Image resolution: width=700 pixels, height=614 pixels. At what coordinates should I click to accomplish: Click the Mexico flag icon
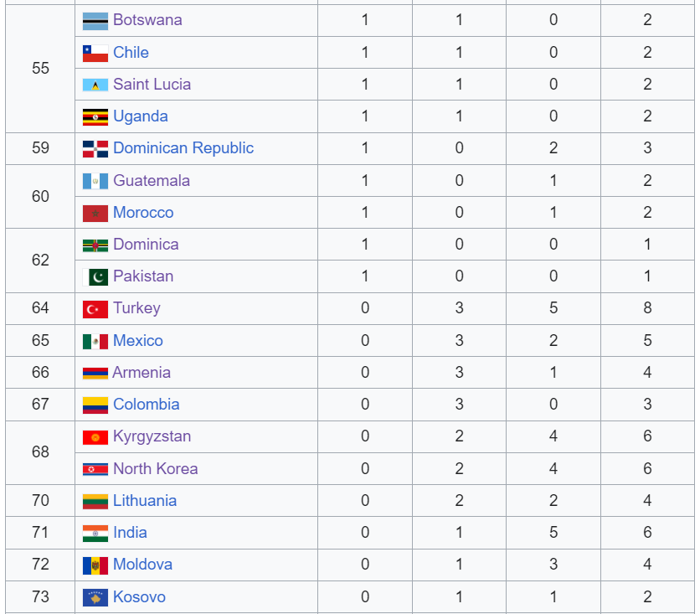95,341
